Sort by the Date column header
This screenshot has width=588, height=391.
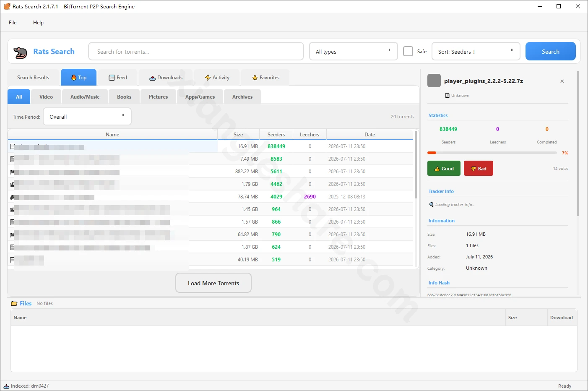[369, 135]
